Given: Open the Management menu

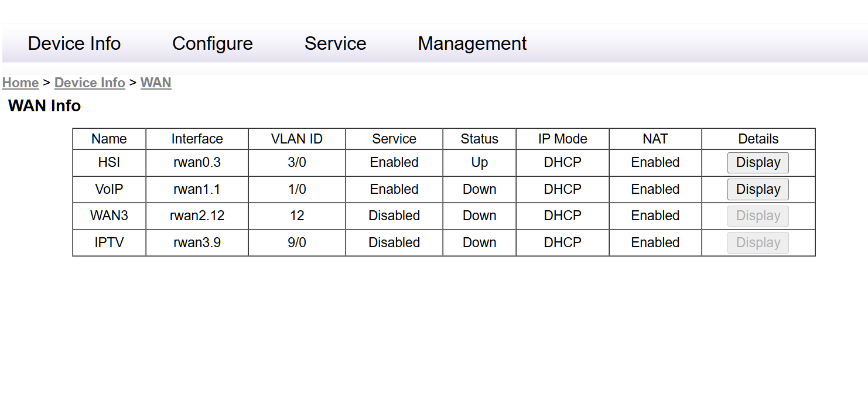Looking at the screenshot, I should (x=472, y=43).
